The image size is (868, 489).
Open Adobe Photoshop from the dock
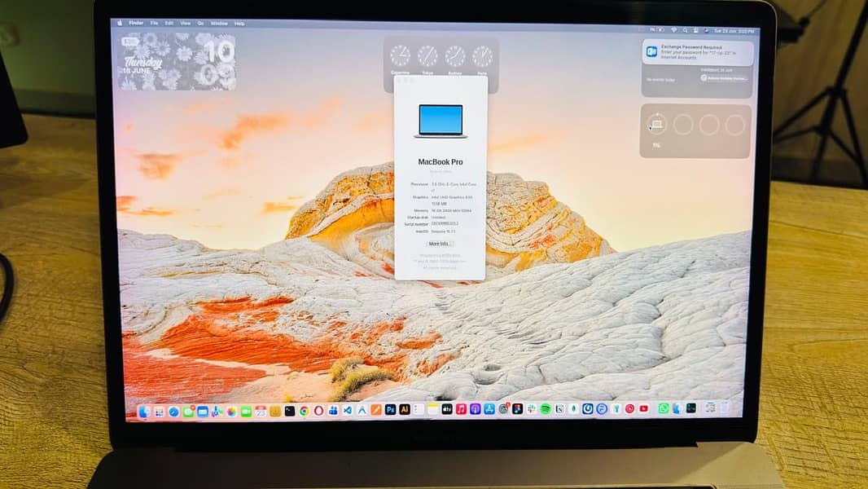pos(390,410)
